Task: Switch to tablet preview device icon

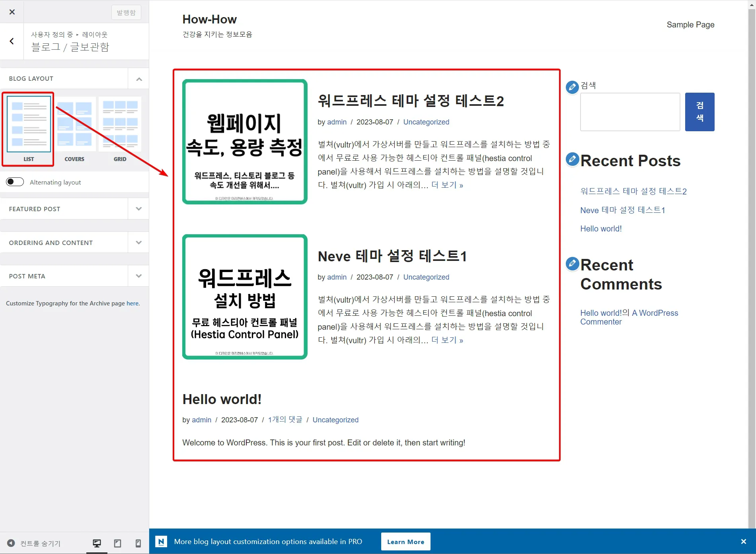Action: (118, 543)
